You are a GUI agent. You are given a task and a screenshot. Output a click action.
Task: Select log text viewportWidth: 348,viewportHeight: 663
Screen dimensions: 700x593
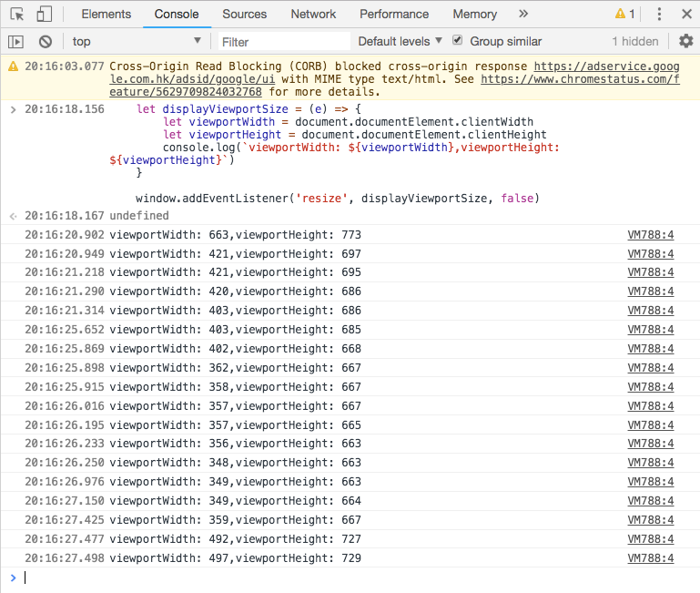tap(235, 463)
